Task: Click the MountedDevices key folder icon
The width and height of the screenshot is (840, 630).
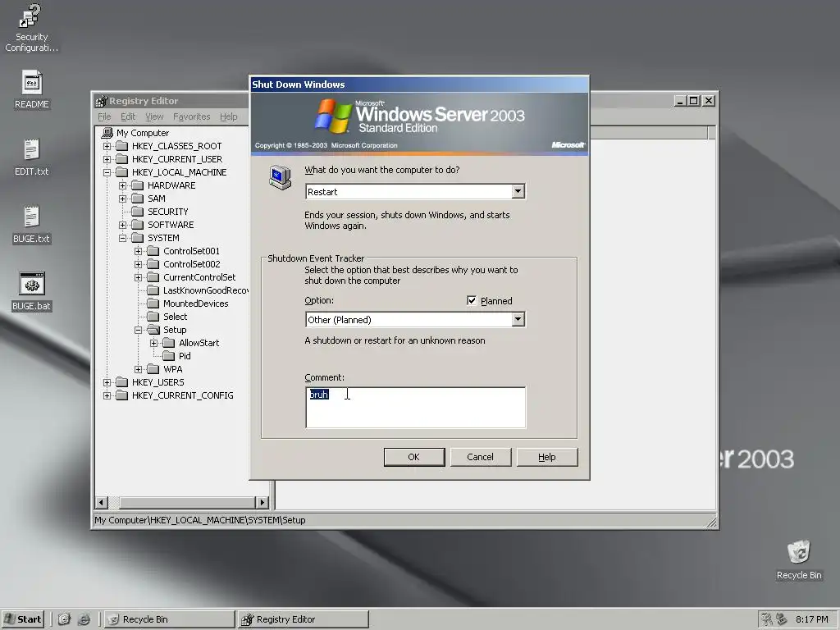Action: point(153,304)
